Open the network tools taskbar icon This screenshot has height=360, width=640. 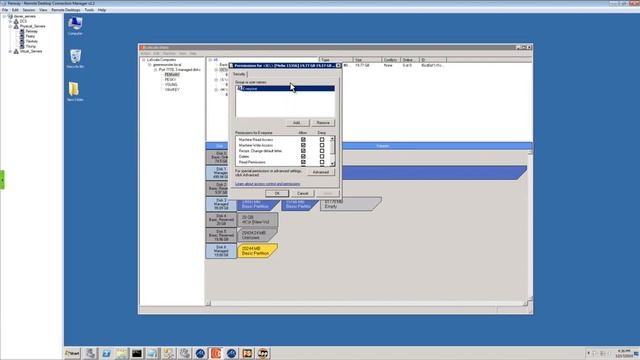pos(169,353)
